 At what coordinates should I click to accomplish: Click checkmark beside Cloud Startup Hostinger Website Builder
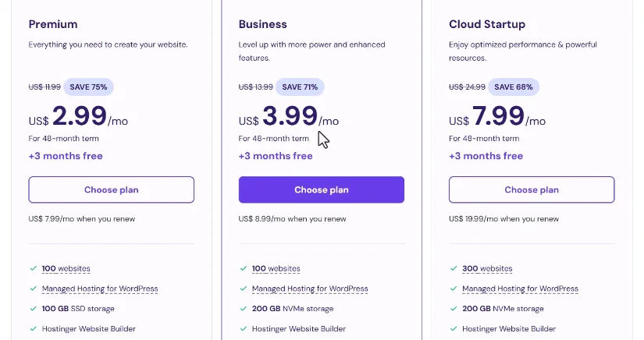[453, 329]
